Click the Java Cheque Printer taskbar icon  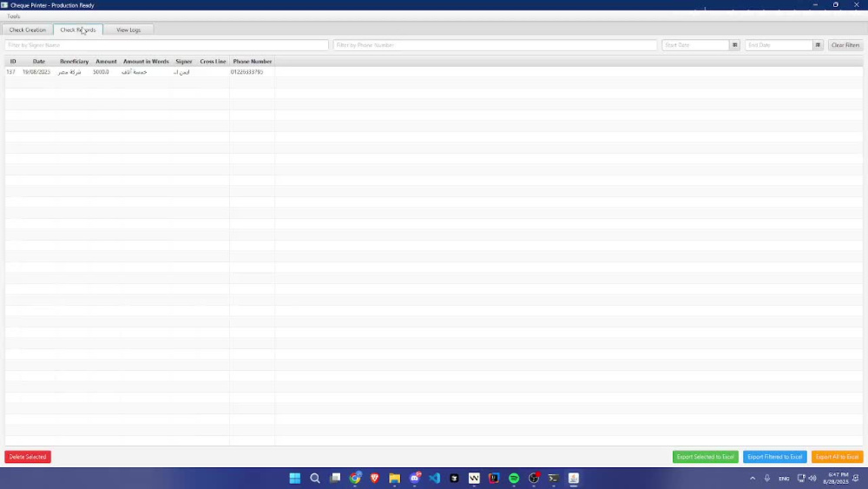tap(574, 479)
